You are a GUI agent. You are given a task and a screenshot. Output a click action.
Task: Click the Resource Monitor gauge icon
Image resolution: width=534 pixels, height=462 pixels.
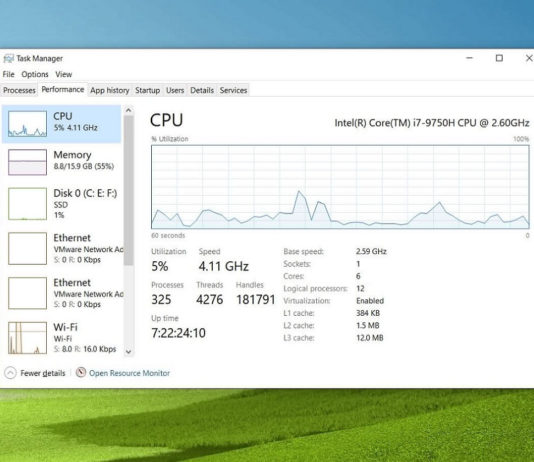[81, 372]
